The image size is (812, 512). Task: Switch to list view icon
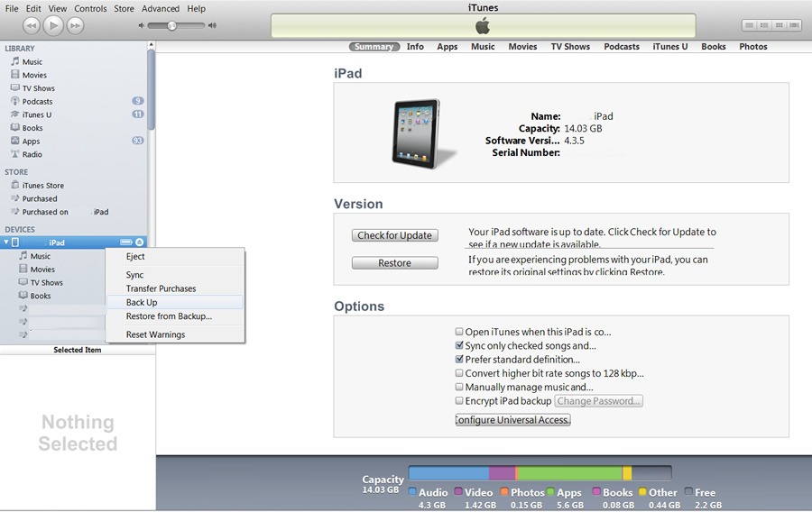pos(750,25)
